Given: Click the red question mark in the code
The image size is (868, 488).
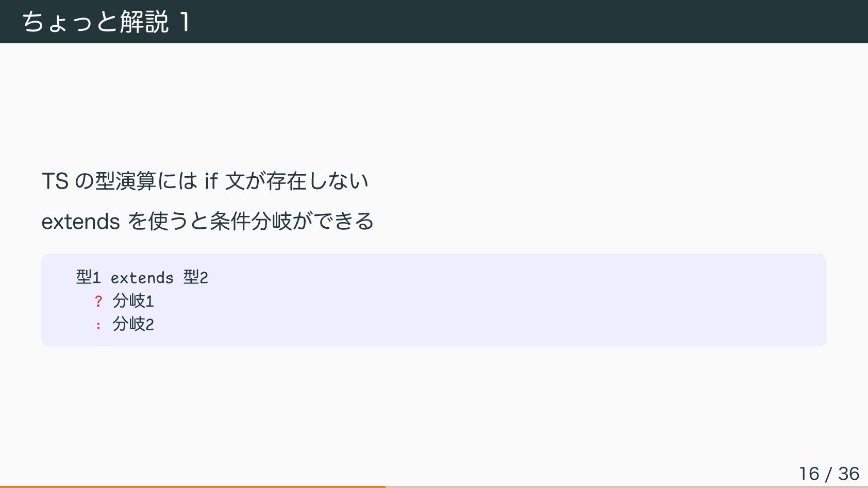Looking at the screenshot, I should point(98,301).
